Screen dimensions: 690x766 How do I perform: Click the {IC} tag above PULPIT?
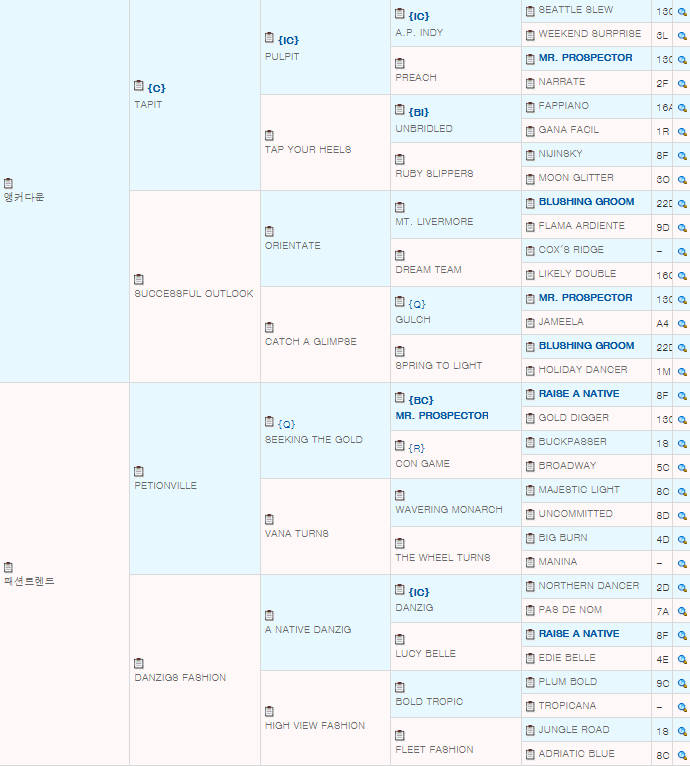tap(288, 40)
